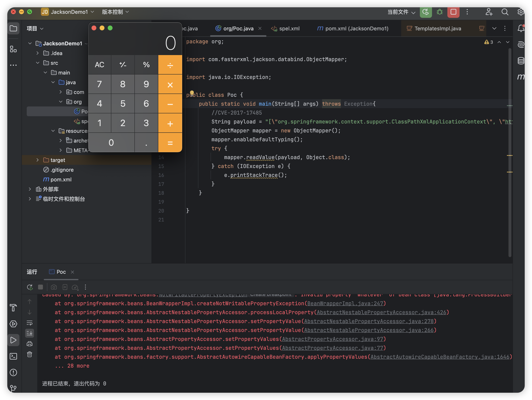Show hidden editor tabs chevron
The height and width of the screenshot is (400, 532).
coord(494,28)
